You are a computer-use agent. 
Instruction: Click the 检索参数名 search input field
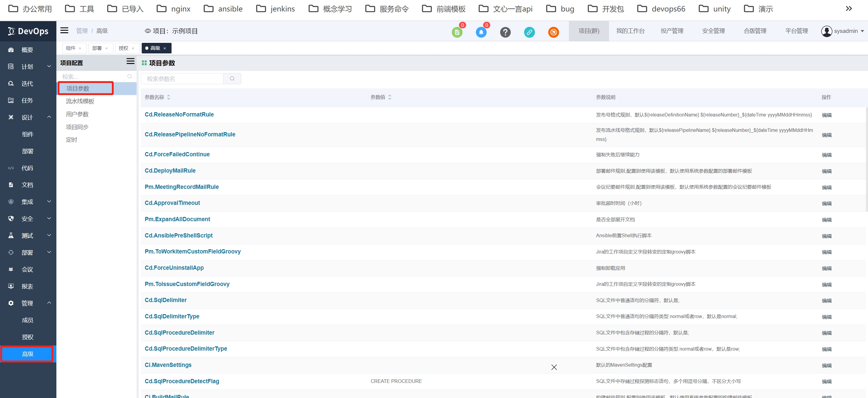click(182, 78)
